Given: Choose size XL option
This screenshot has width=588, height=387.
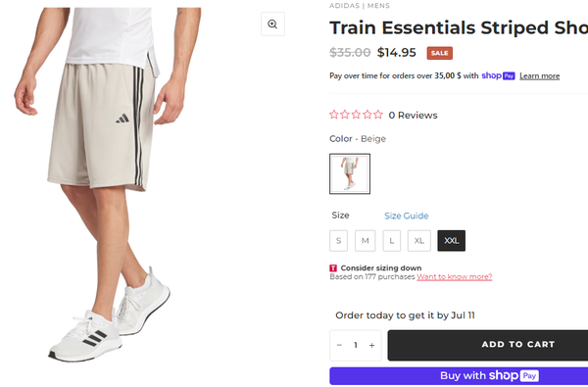Looking at the screenshot, I should pos(418,241).
